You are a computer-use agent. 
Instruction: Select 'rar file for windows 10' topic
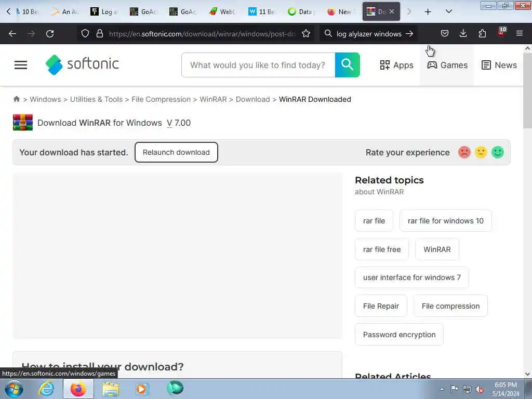coord(445,221)
